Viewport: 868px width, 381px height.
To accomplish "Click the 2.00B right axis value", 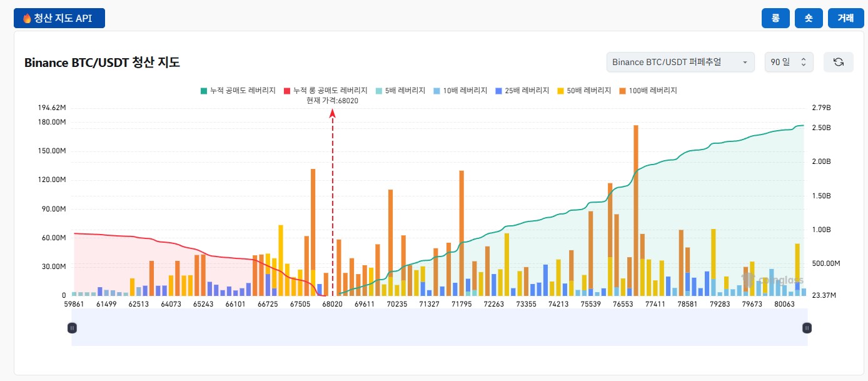I will click(x=821, y=161).
